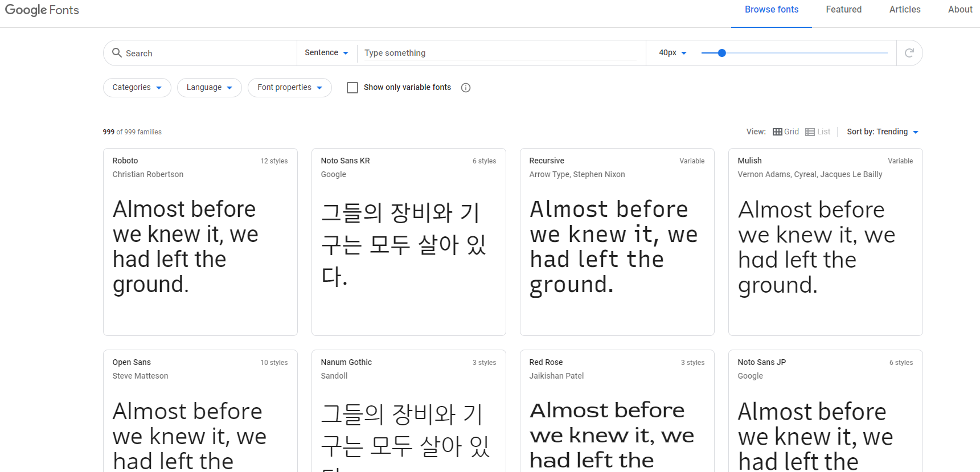Open the variable fonts info icon
The width and height of the screenshot is (980, 472).
click(466, 88)
